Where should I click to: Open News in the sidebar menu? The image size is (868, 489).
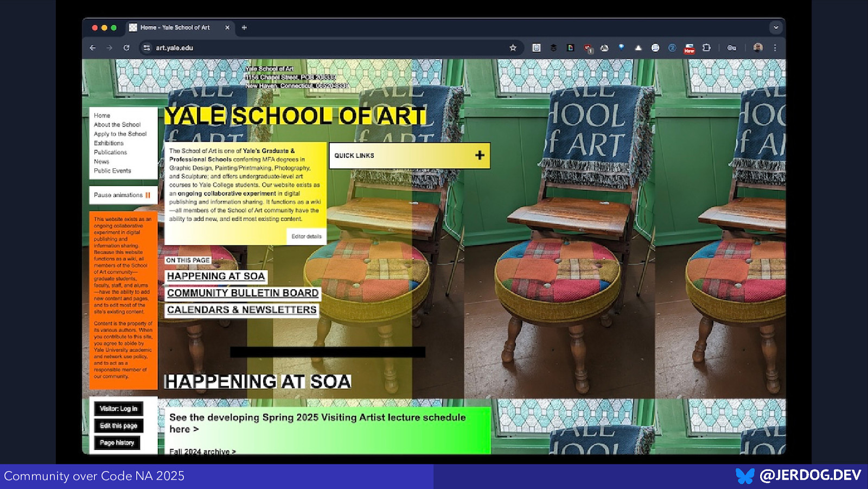pos(101,162)
